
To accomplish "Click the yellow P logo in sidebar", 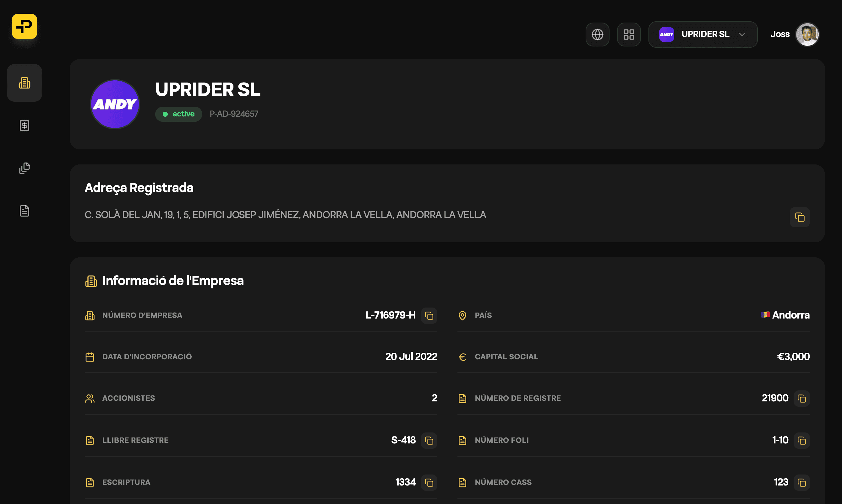I will (x=25, y=26).
